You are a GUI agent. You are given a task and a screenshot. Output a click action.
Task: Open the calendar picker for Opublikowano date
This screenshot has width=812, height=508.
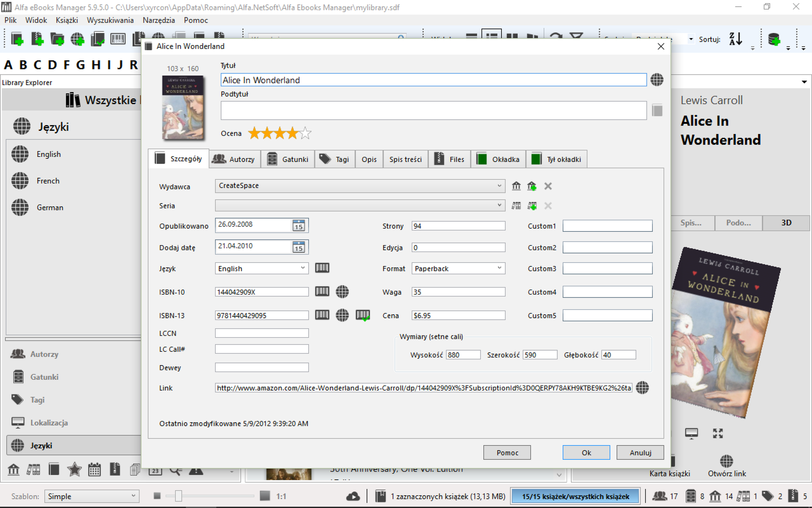tap(299, 225)
